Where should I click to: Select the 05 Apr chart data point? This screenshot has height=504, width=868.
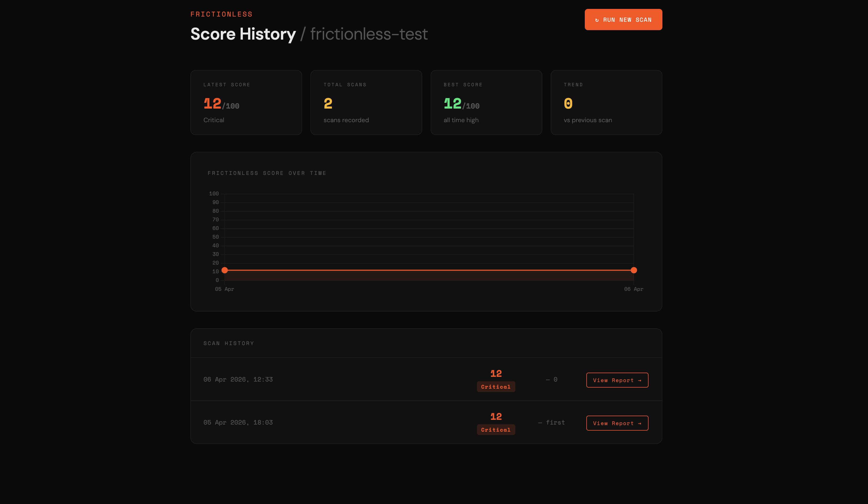[x=224, y=270]
